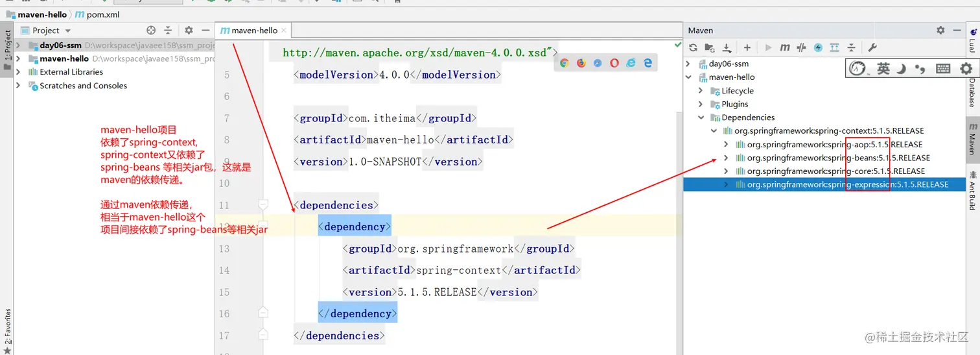Viewport: 980px width, 355px height.
Task: Click Run Maven Build play icon
Action: 769,47
